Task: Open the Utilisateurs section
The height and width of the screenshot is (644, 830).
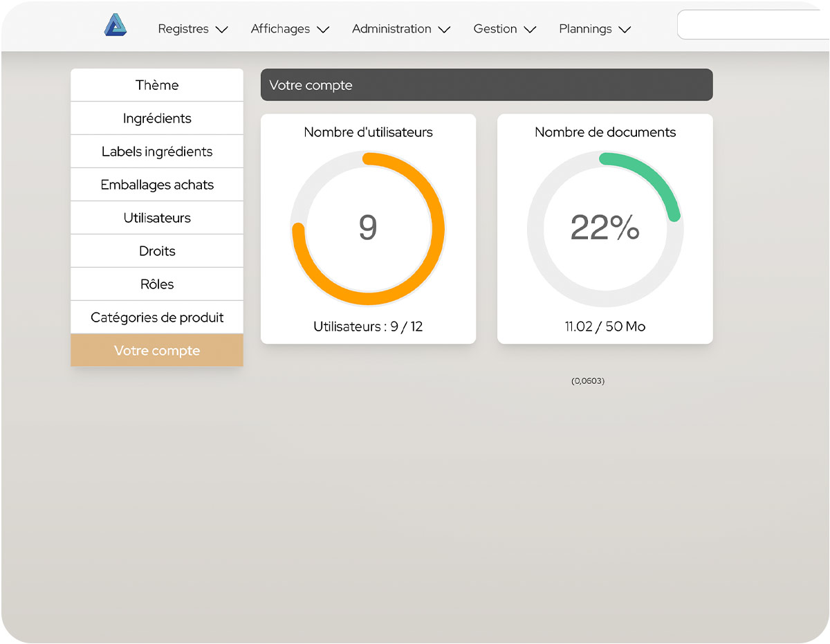Action: point(157,218)
